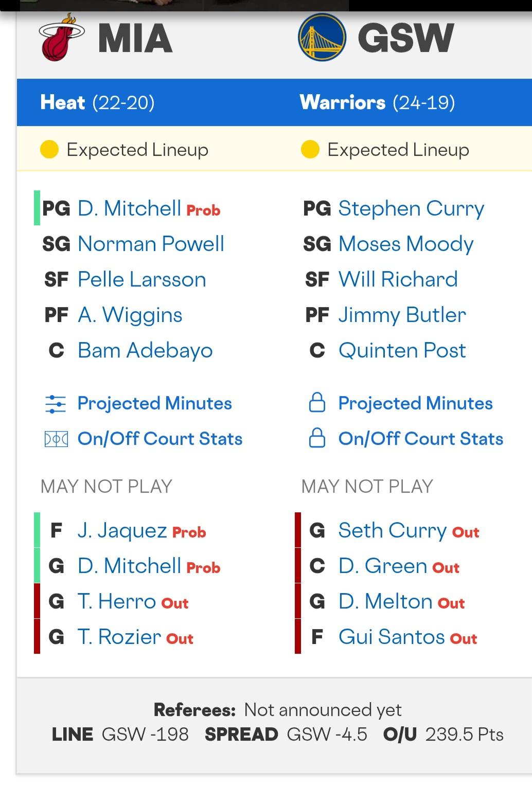The height and width of the screenshot is (788, 532).
Task: Select Bam Adebayo in Heat lineup
Action: [x=145, y=351]
